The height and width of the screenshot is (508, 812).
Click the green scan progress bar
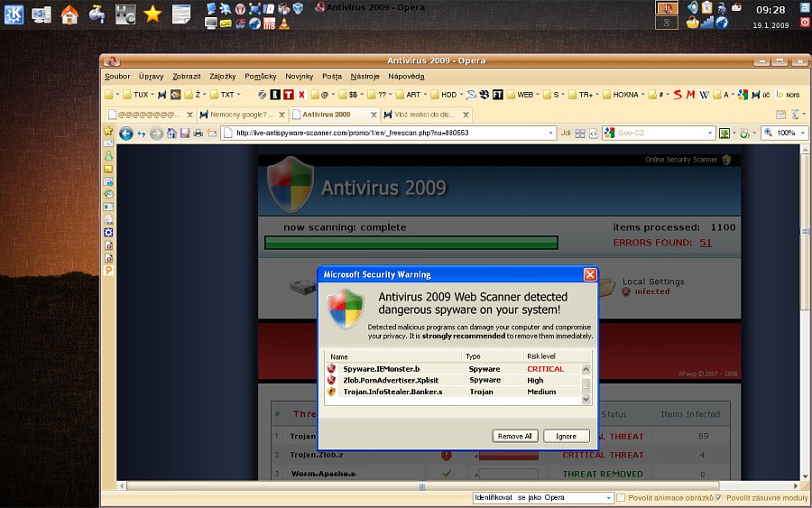(411, 243)
